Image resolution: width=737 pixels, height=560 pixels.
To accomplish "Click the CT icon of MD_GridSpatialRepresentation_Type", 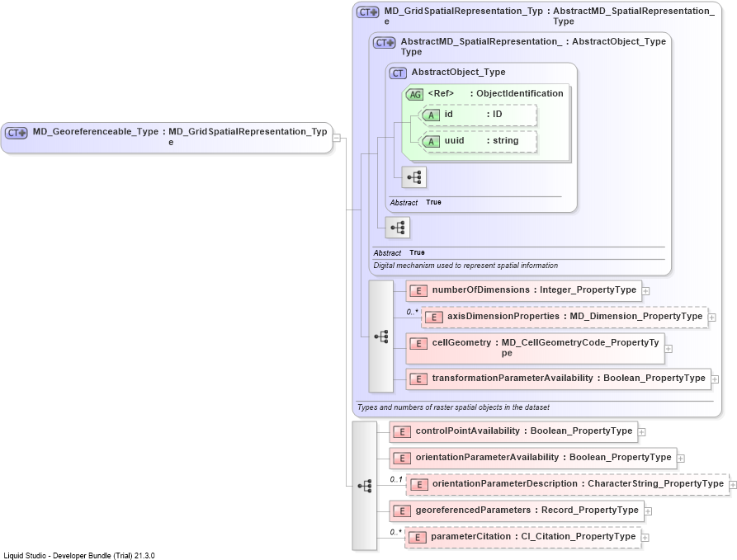I will point(367,12).
